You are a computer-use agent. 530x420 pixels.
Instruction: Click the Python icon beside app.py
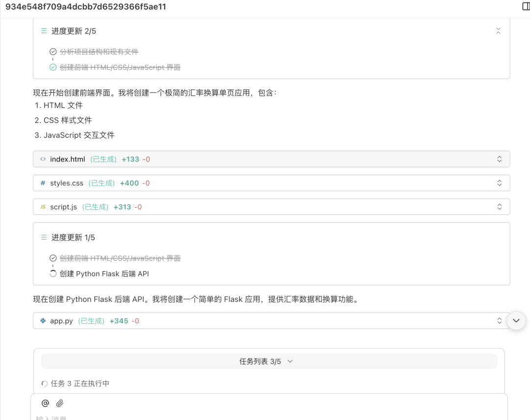43,320
